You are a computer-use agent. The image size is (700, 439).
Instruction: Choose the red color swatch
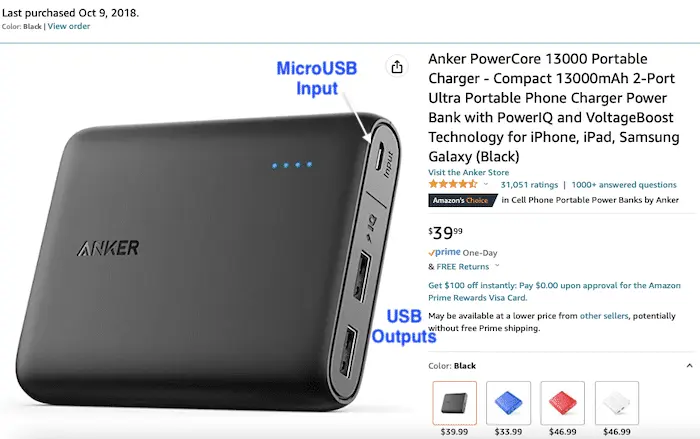click(562, 403)
